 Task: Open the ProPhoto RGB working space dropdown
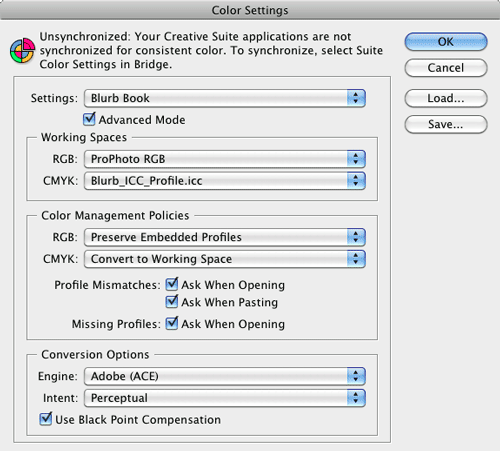[x=225, y=159]
